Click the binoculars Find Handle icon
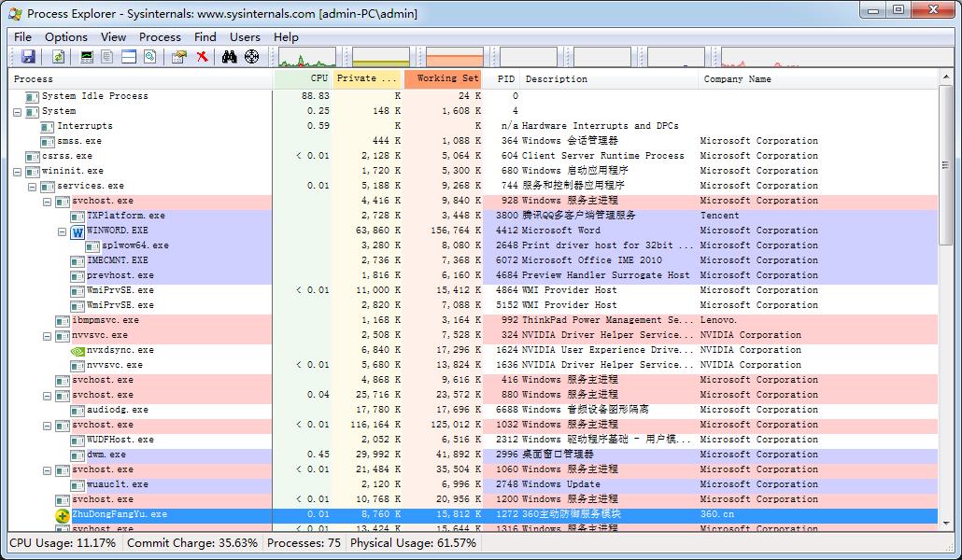Image resolution: width=962 pixels, height=560 pixels. (x=230, y=57)
